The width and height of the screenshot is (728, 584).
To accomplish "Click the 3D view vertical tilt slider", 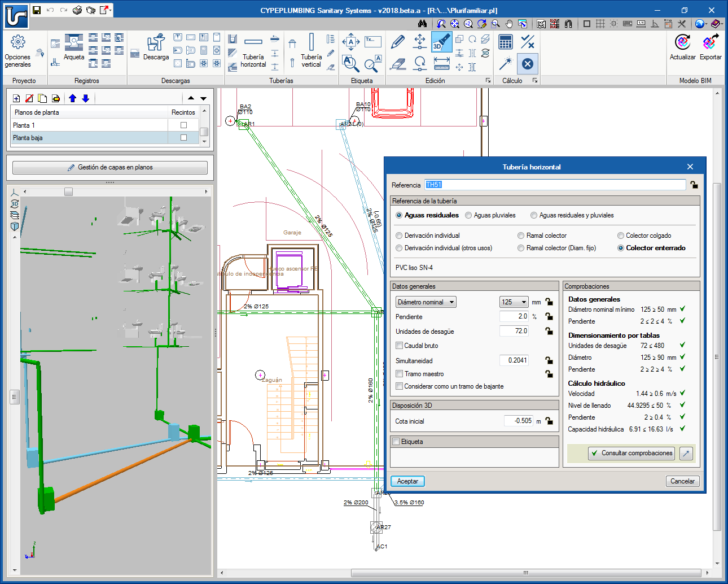I will click(15, 397).
